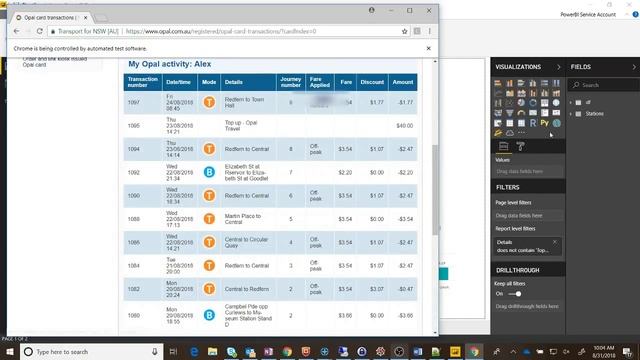Select the R script visual
The image size is (640, 360).
pyautogui.click(x=533, y=123)
